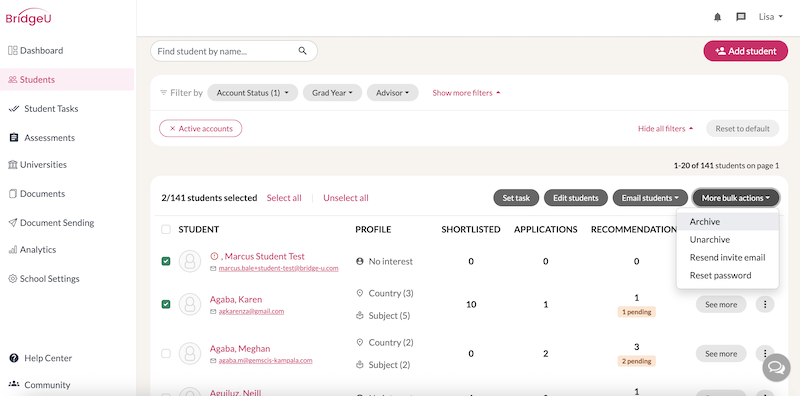Focus the Find student by name field
The height and width of the screenshot is (396, 800).
coord(234,51)
